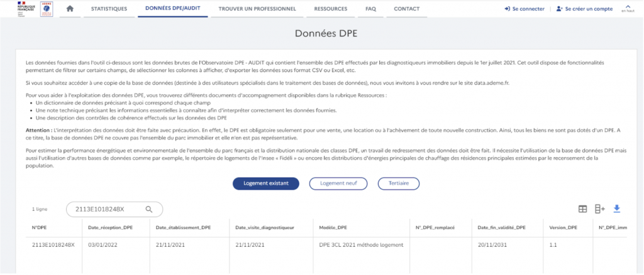644x275 pixels.
Task: Click the search magnifier icon
Action: tap(149, 209)
